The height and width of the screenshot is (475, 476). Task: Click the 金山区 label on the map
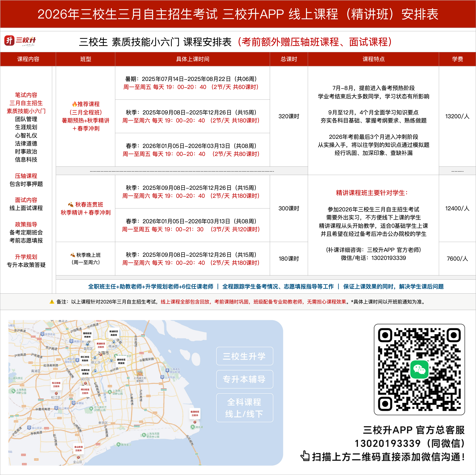pos(78,462)
